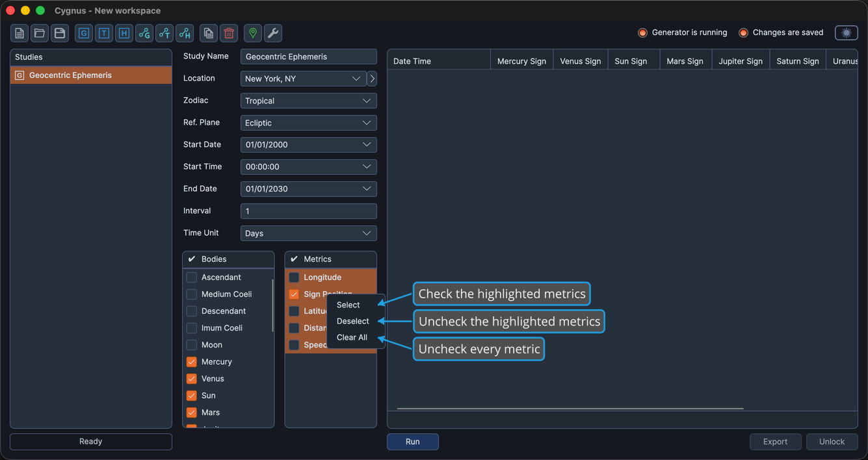This screenshot has height=460, width=868.
Task: Check the Longitude metric
Action: coord(294,277)
